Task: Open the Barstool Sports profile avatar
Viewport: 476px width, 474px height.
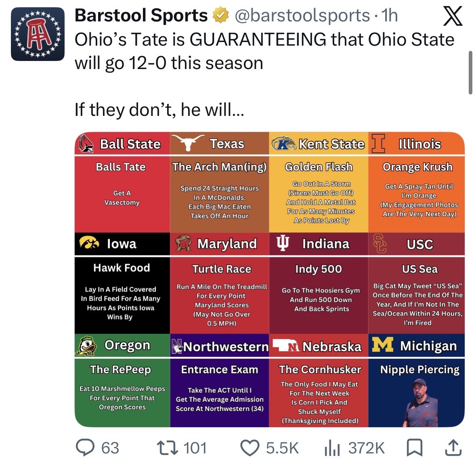Action: [x=38, y=34]
